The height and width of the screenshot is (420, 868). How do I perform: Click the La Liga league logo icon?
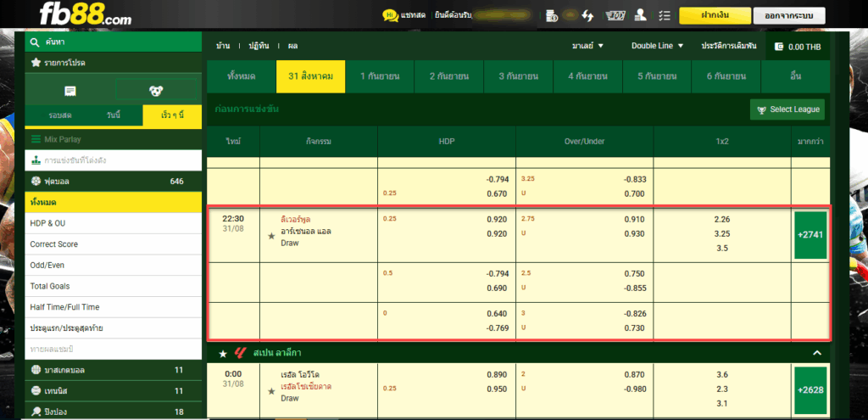pos(240,353)
